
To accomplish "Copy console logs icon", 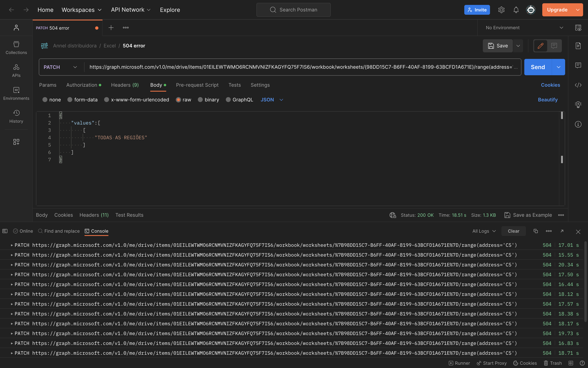I will pos(536,231).
